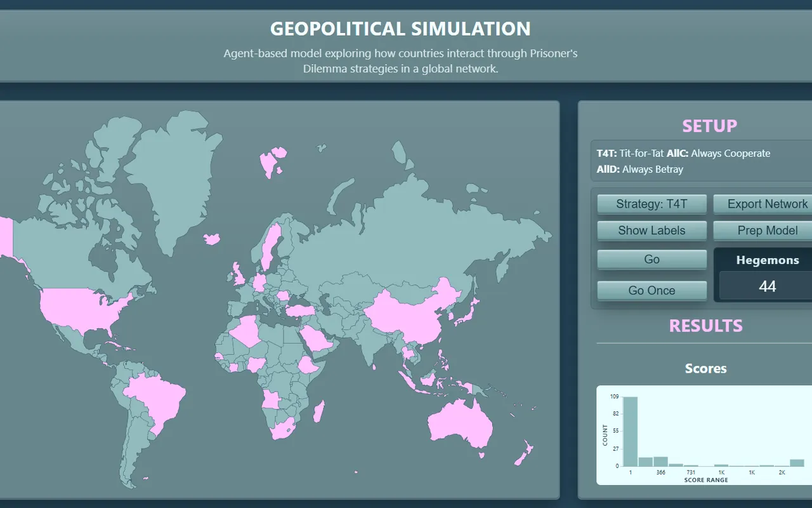
Task: Start the simulation with Go
Action: [x=652, y=259]
